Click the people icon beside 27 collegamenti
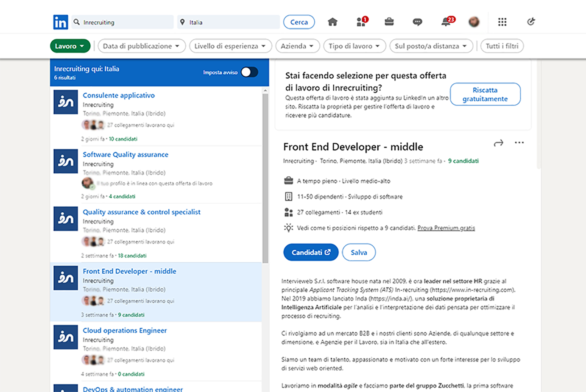The image size is (586, 392). coord(288,212)
